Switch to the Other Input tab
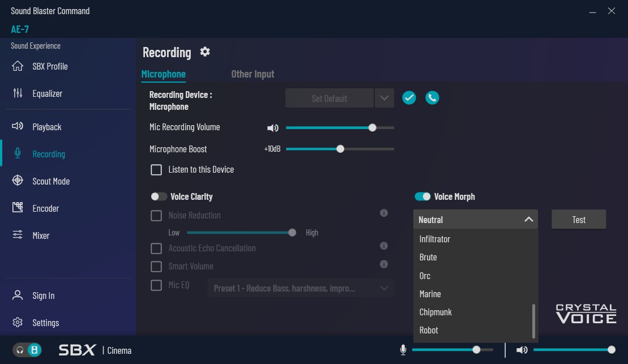This screenshot has height=364, width=628. [x=253, y=74]
